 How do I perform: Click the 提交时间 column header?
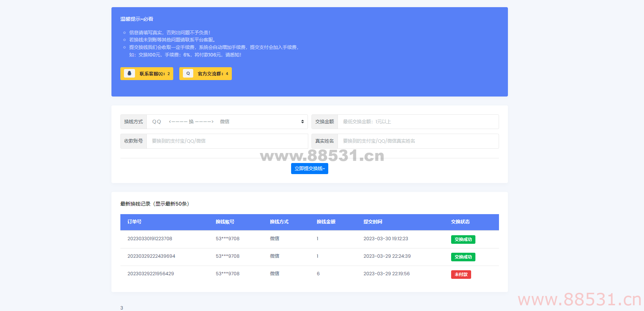point(373,222)
